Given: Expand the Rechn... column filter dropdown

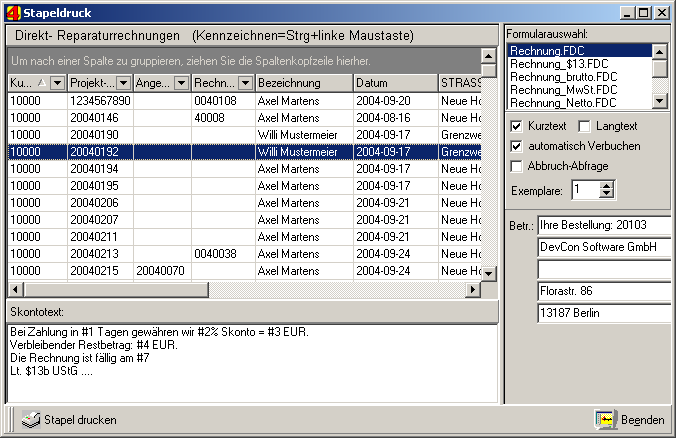Looking at the screenshot, I should click(245, 83).
